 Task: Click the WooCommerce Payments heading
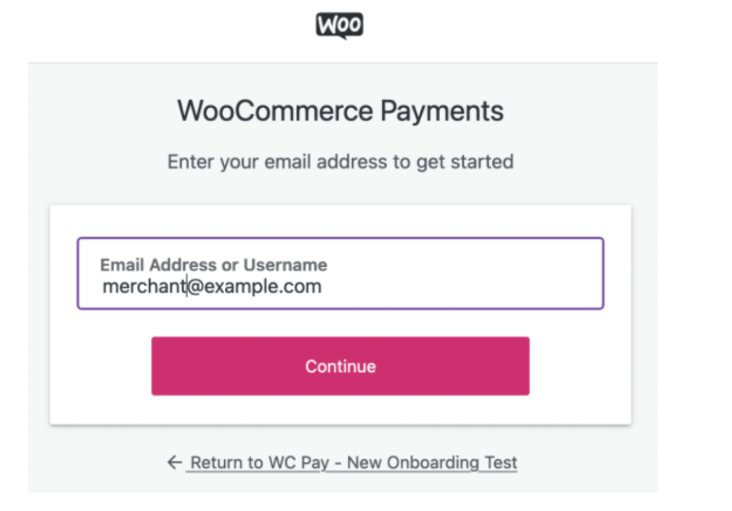pyautogui.click(x=340, y=111)
